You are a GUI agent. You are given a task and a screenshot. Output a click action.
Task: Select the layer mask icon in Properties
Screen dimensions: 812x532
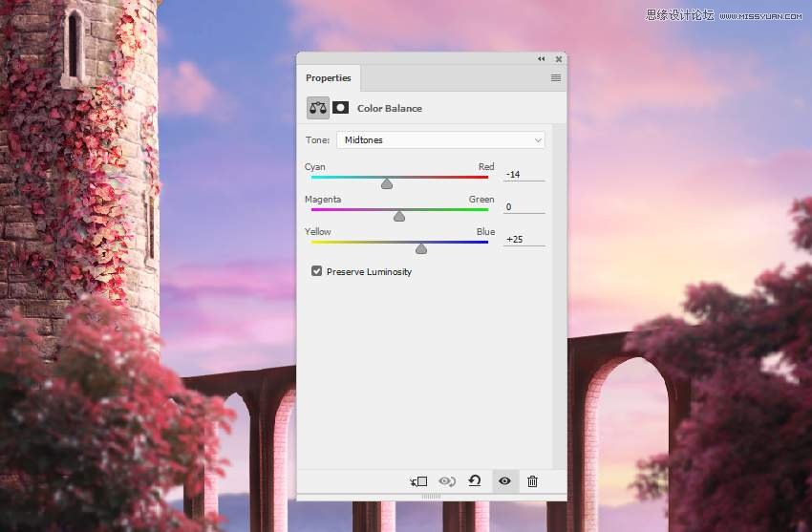click(x=340, y=108)
